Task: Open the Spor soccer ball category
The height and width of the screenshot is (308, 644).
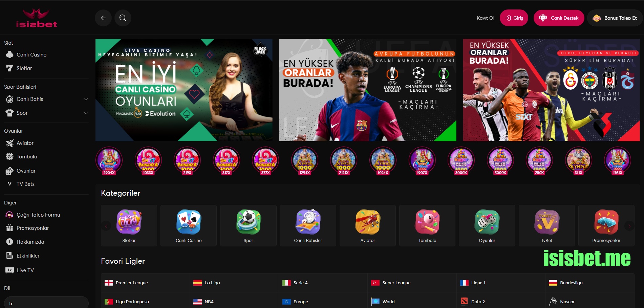Action: pyautogui.click(x=248, y=222)
